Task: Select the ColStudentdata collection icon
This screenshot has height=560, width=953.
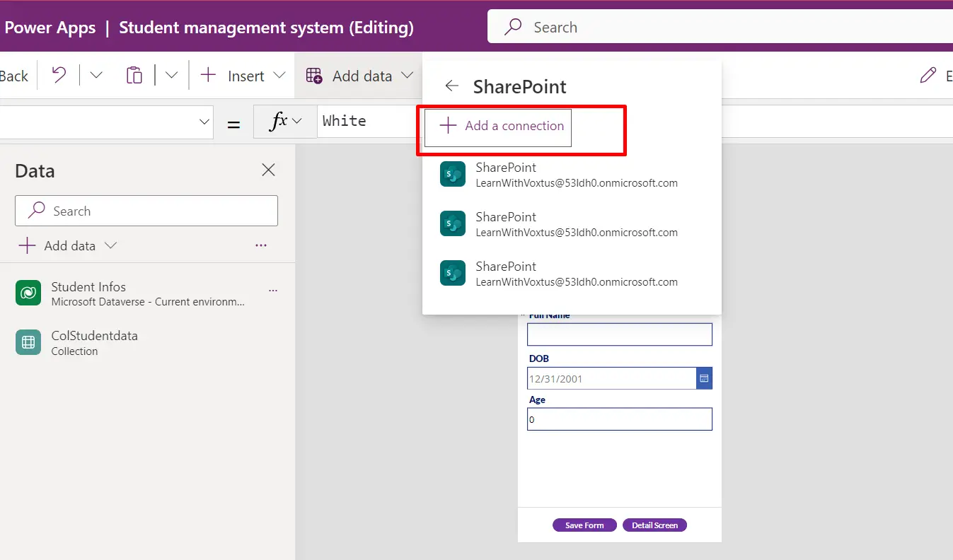Action: pos(28,342)
